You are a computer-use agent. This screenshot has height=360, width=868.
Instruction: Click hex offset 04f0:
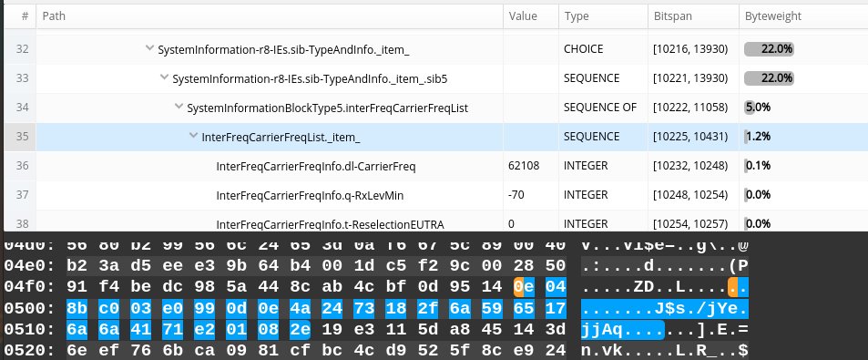(29, 286)
